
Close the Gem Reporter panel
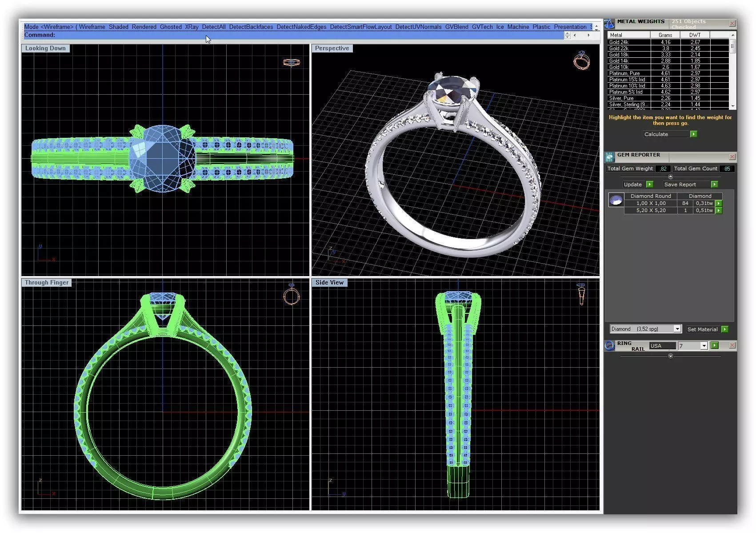(x=732, y=156)
